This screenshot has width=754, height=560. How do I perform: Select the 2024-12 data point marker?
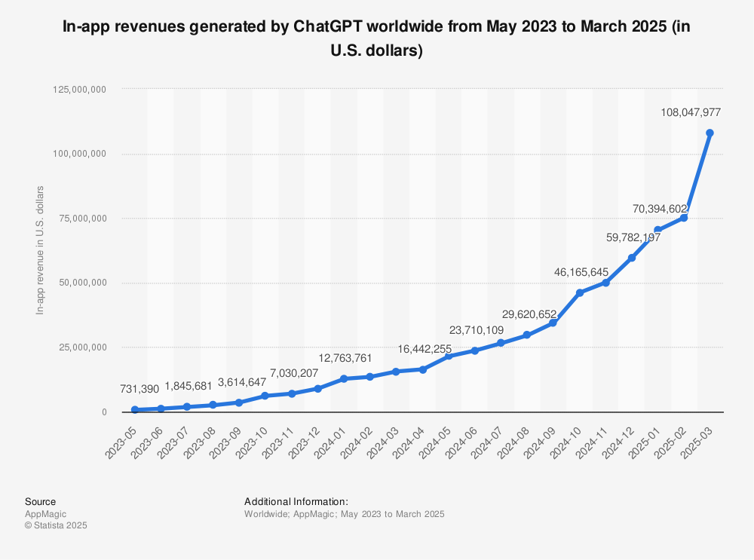click(x=631, y=258)
